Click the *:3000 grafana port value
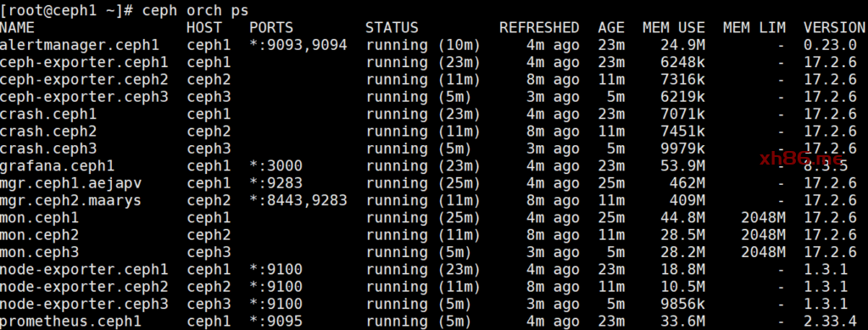 click(275, 166)
